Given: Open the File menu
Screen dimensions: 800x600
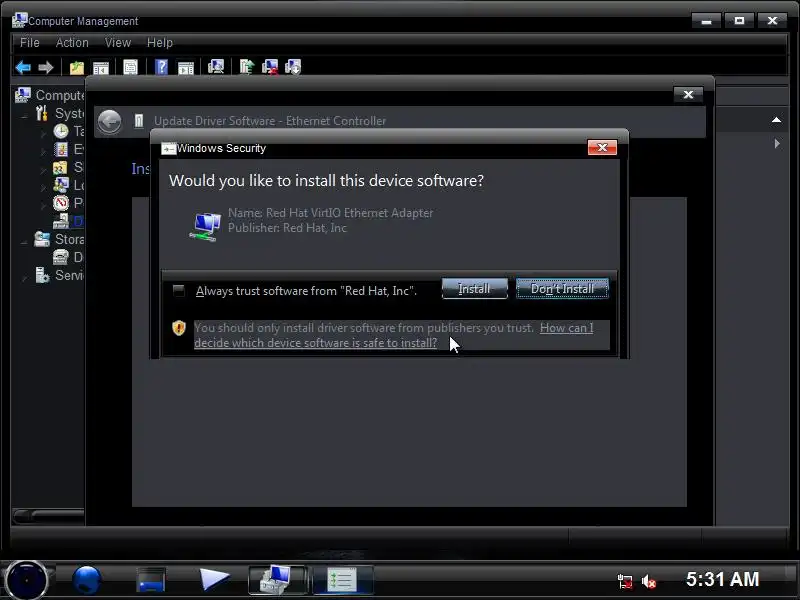Looking at the screenshot, I should tap(30, 43).
